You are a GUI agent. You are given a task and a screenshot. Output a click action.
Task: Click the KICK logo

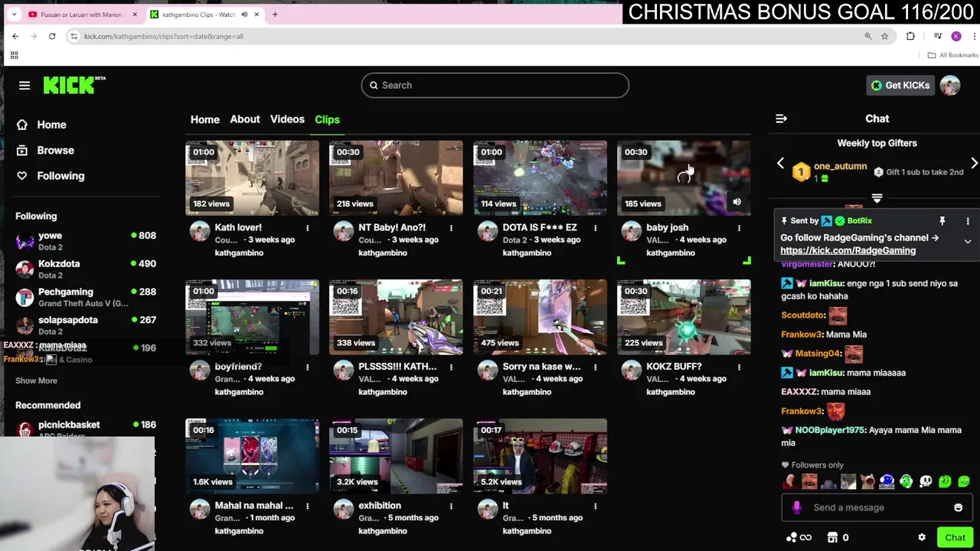pos(73,85)
